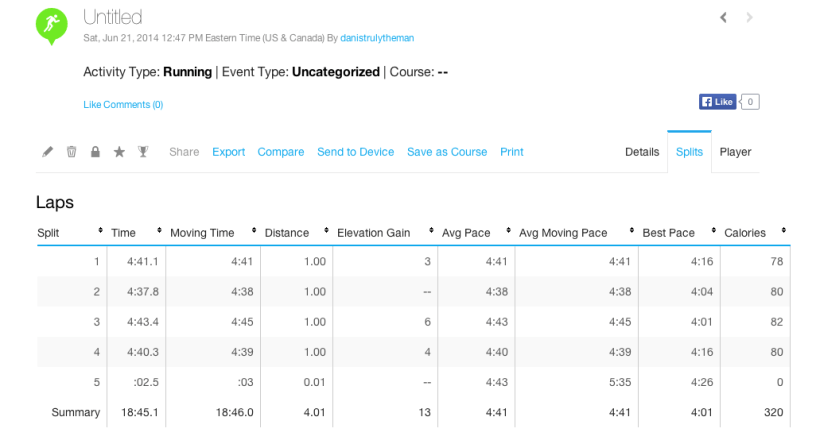Switch to the Player tab
The width and height of the screenshot is (820, 440).
[735, 152]
